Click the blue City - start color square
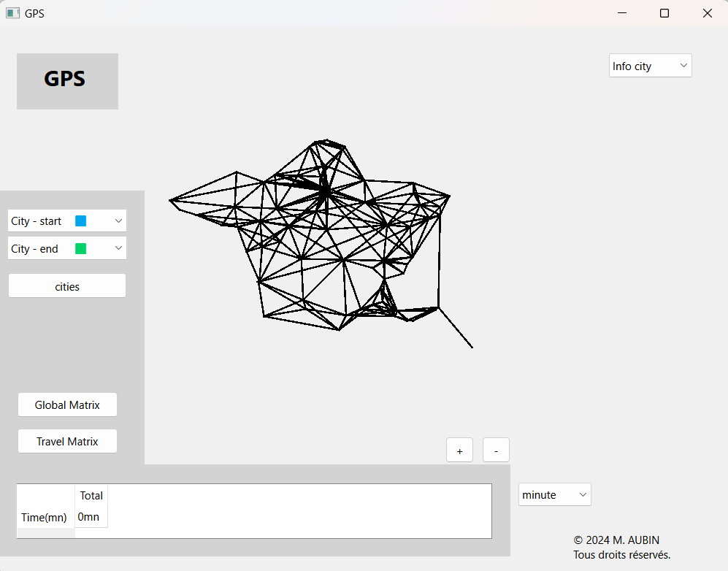 pos(81,221)
